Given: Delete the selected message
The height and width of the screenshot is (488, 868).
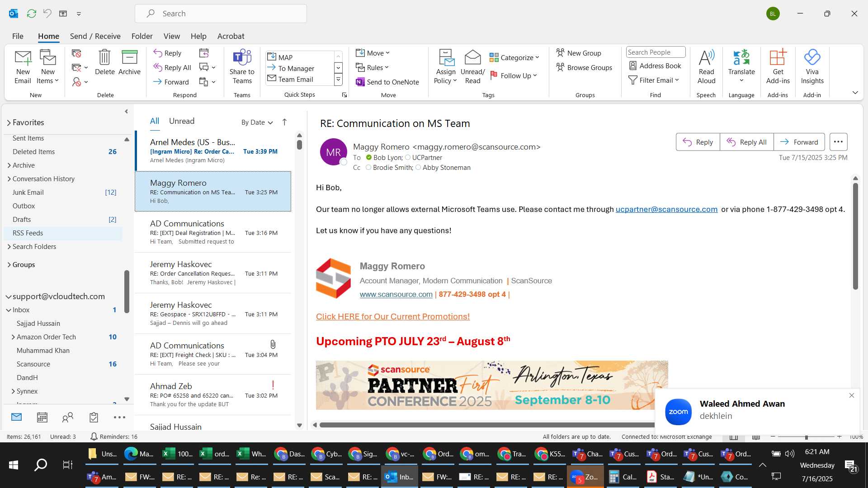Looking at the screenshot, I should 104,62.
